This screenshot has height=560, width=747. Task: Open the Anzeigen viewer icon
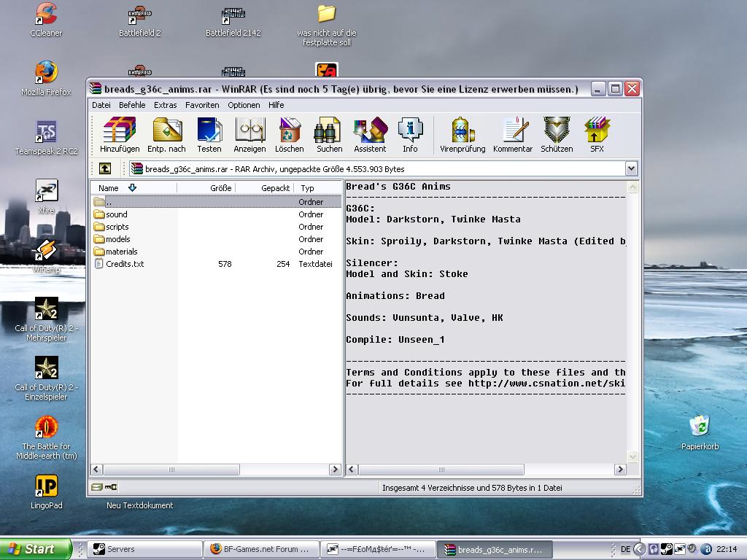click(x=249, y=135)
